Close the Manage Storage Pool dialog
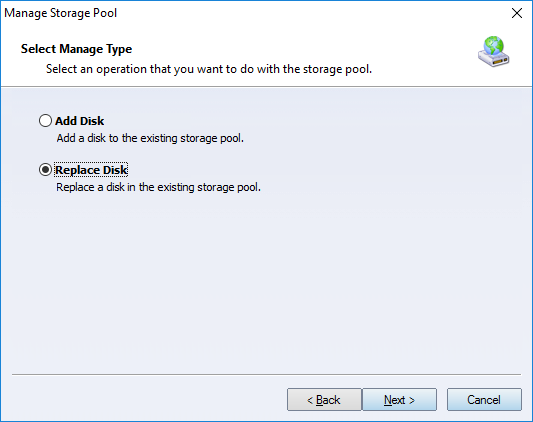 tap(517, 13)
